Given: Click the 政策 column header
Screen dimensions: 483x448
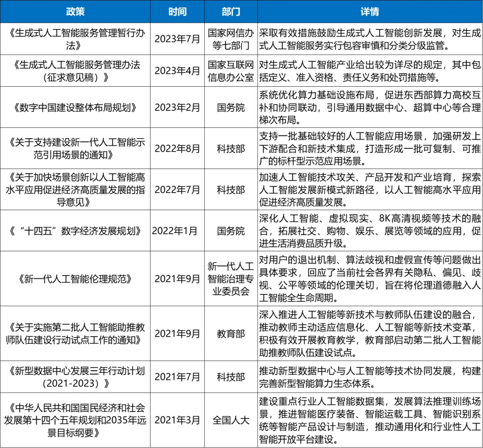Looking at the screenshot, I should pyautogui.click(x=75, y=11).
